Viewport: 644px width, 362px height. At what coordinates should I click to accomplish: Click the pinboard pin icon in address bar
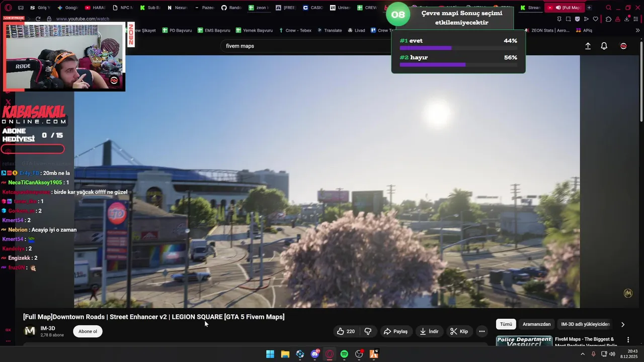559,19
